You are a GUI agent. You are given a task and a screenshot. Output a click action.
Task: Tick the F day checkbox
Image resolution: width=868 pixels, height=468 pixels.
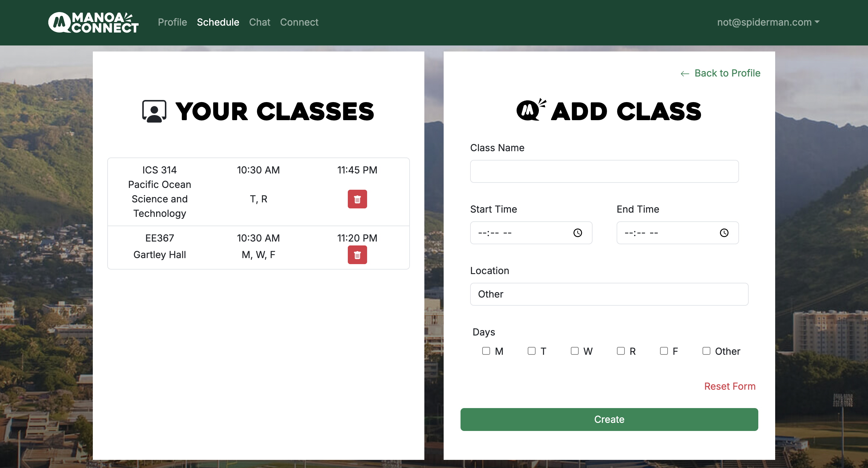pyautogui.click(x=664, y=351)
